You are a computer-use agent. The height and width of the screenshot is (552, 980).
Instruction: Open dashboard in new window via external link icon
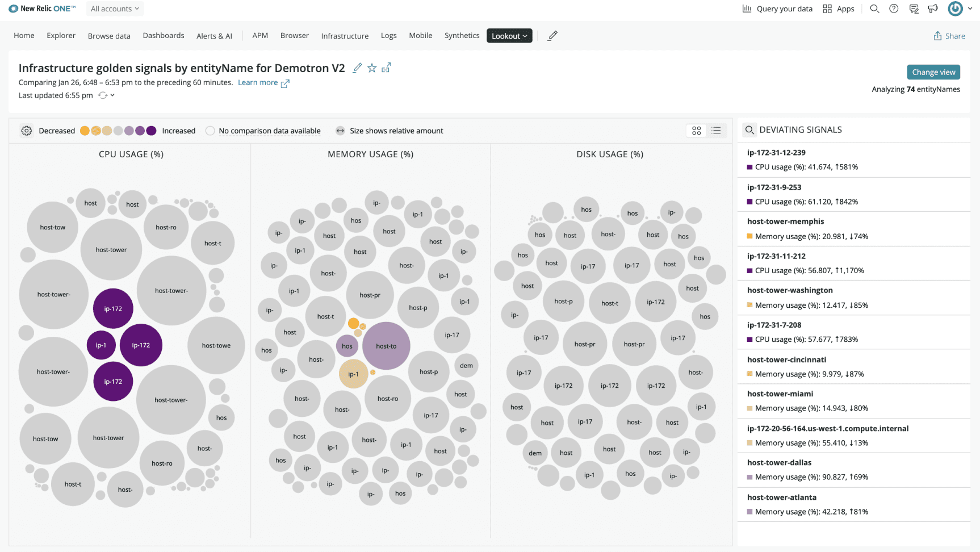coord(386,68)
